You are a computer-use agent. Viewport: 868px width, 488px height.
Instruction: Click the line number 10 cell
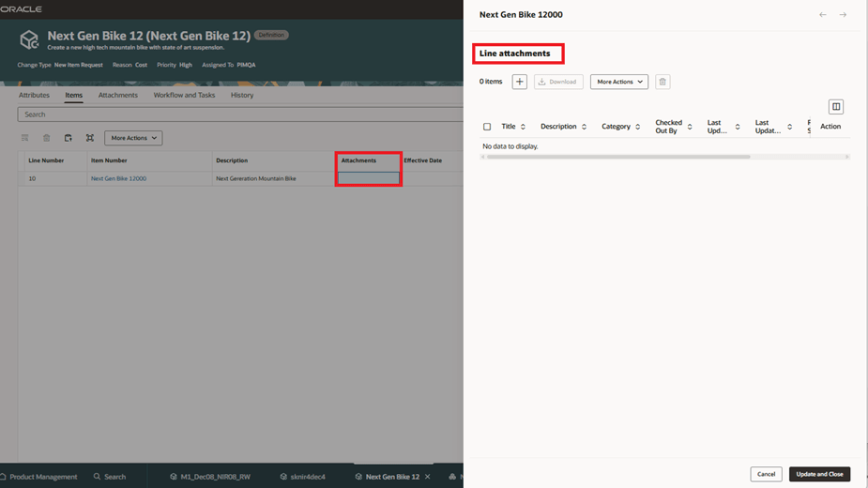[x=53, y=178]
